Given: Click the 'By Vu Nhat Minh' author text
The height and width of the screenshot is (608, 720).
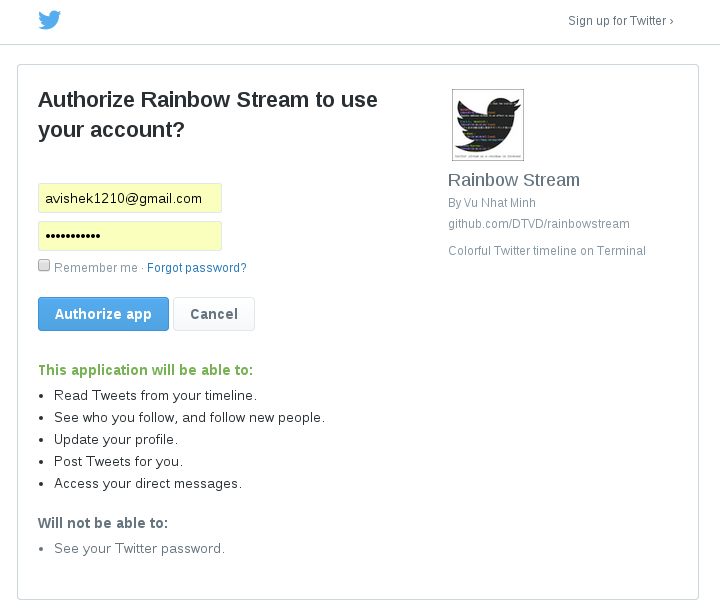Looking at the screenshot, I should (491, 203).
